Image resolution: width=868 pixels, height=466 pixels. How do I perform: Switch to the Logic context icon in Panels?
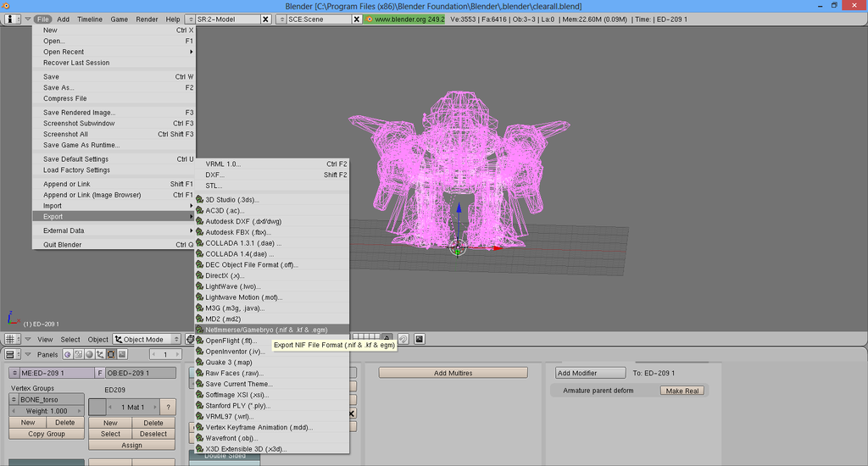(68, 354)
